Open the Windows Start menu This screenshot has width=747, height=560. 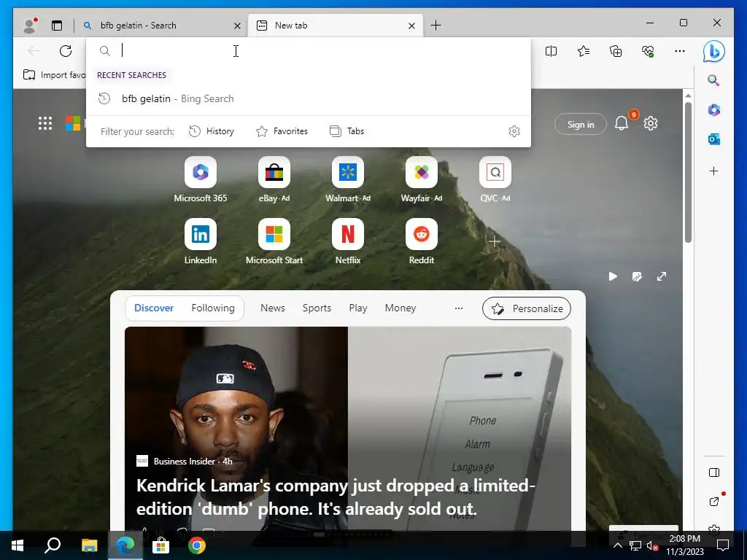(18, 545)
